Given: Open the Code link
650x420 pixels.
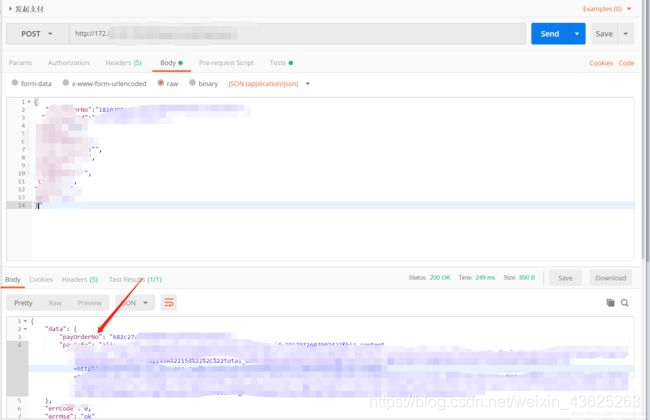Looking at the screenshot, I should click(626, 63).
